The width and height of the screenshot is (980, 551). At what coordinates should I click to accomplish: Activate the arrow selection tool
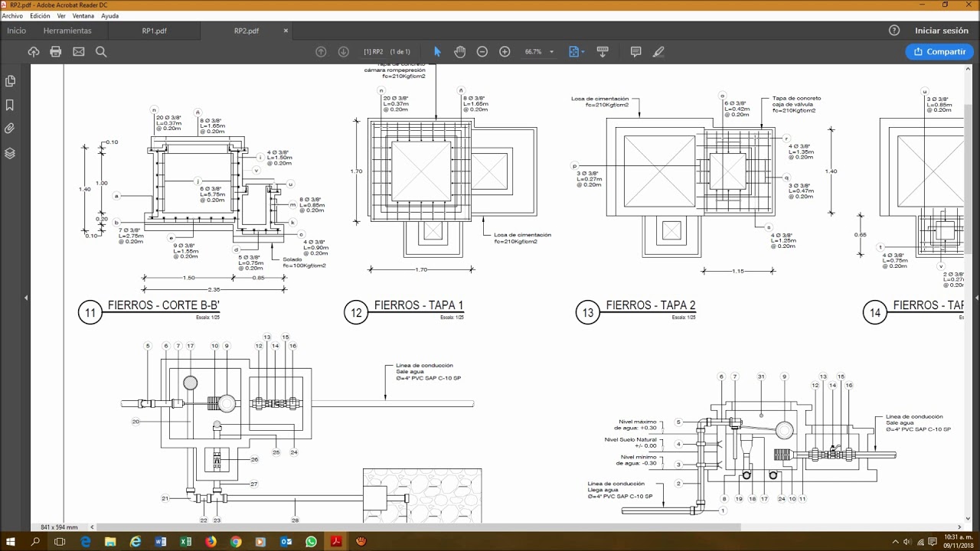coord(437,51)
